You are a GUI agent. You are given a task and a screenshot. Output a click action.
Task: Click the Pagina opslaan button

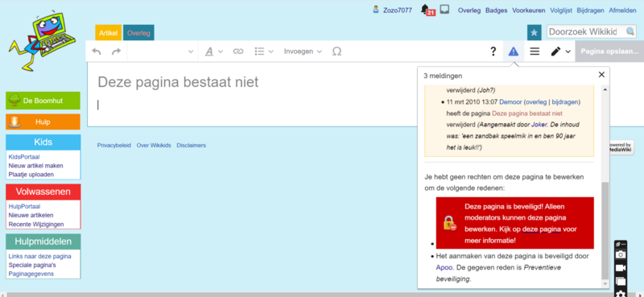click(x=609, y=52)
